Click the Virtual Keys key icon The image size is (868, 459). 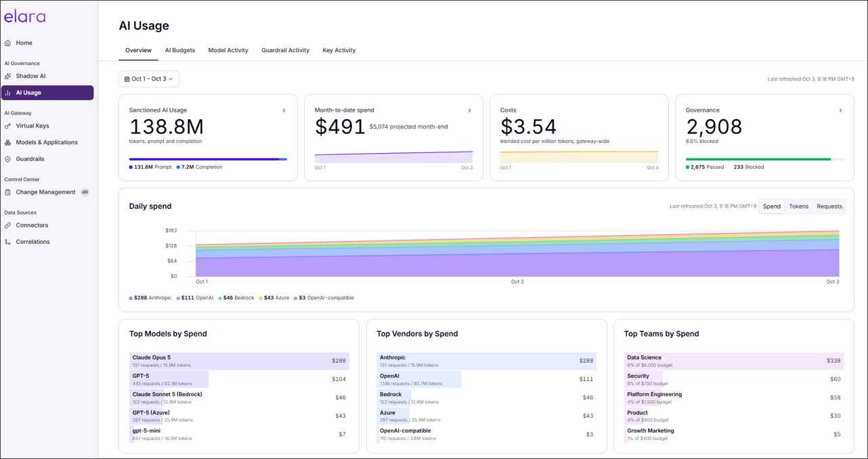click(8, 126)
